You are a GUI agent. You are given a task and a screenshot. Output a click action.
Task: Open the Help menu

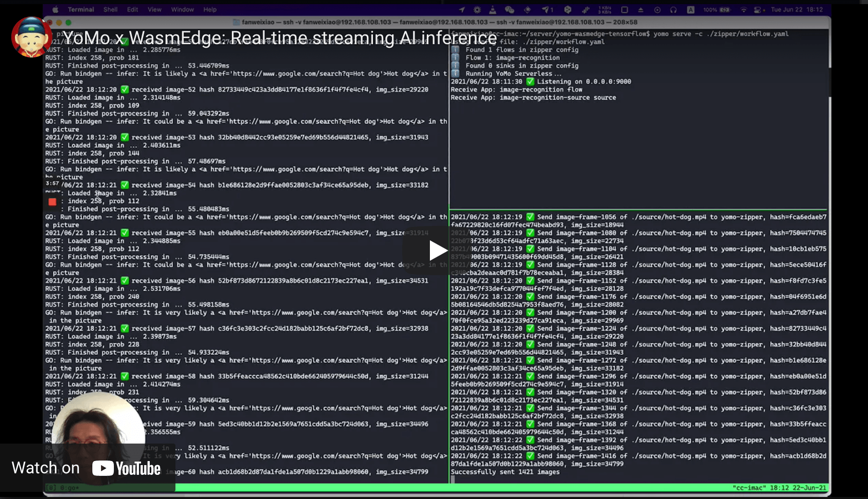(210, 9)
